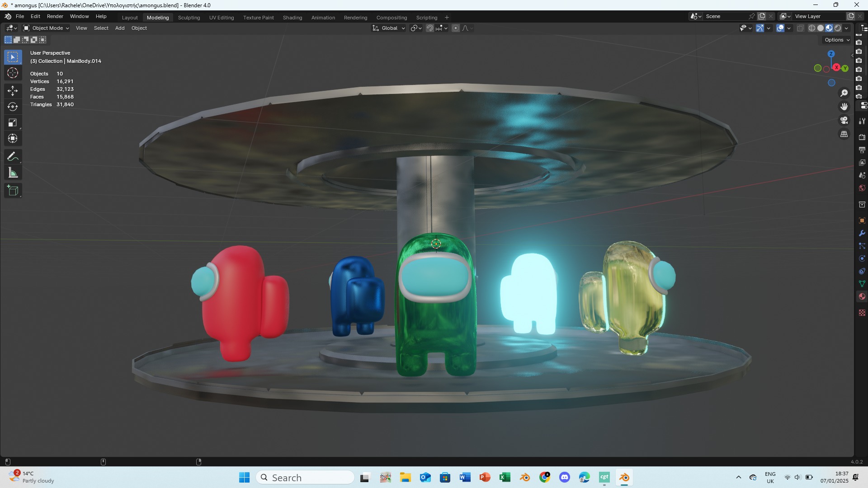Open the Physics properties tab
Viewport: 868px width, 488px height.
862,258
